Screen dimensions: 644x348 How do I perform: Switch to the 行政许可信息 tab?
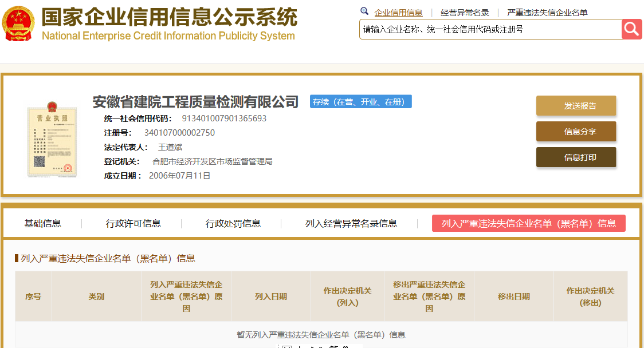(133, 223)
